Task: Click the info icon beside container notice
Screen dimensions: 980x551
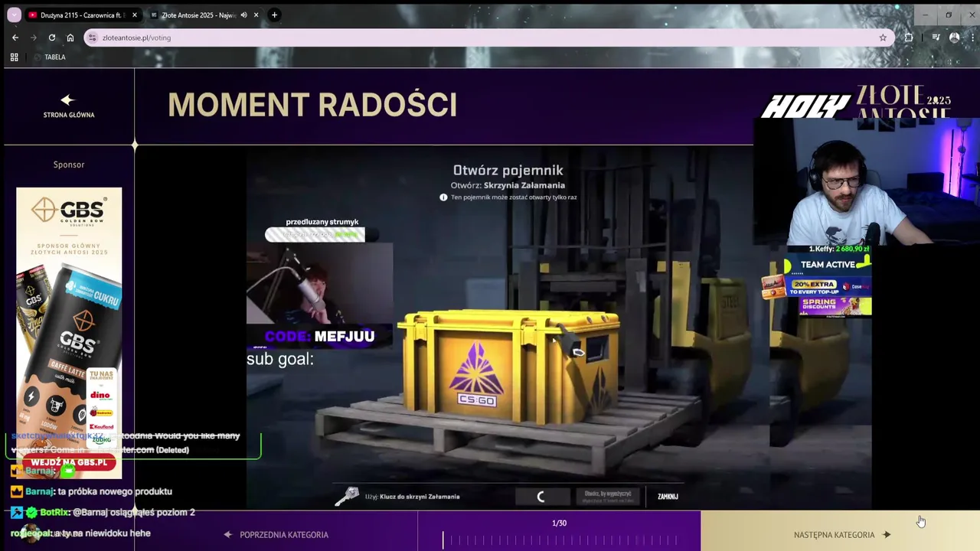Action: tap(443, 197)
